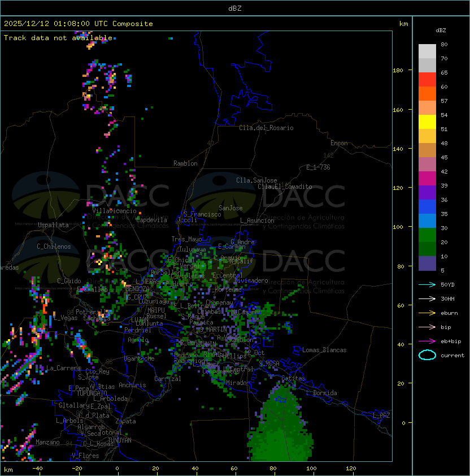This screenshot has height=476, width=470.
Task: Click the '80' label at the color scale top
Action: [444, 44]
